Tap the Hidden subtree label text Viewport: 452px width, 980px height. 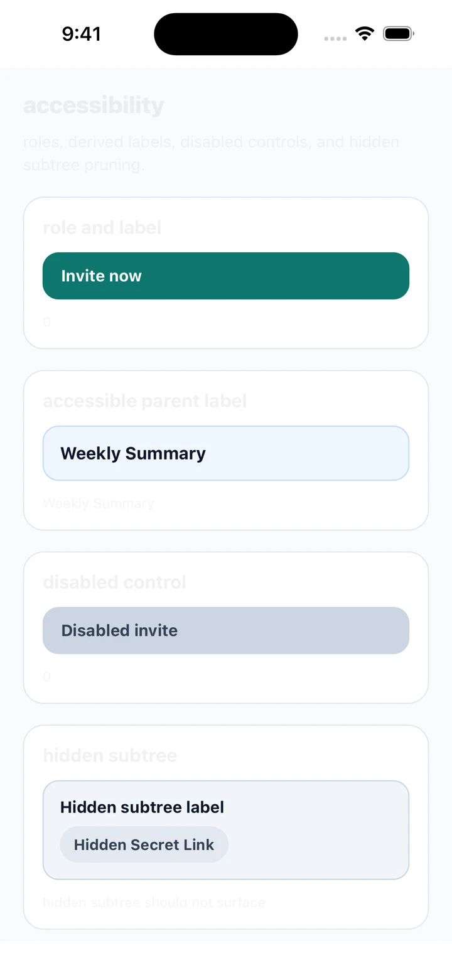(142, 807)
